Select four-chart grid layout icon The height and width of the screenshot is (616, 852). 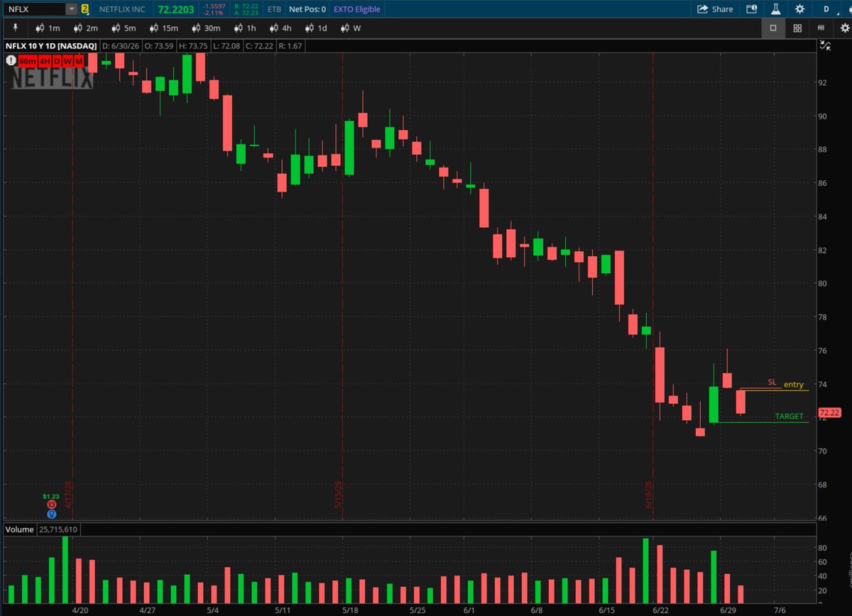(x=797, y=28)
